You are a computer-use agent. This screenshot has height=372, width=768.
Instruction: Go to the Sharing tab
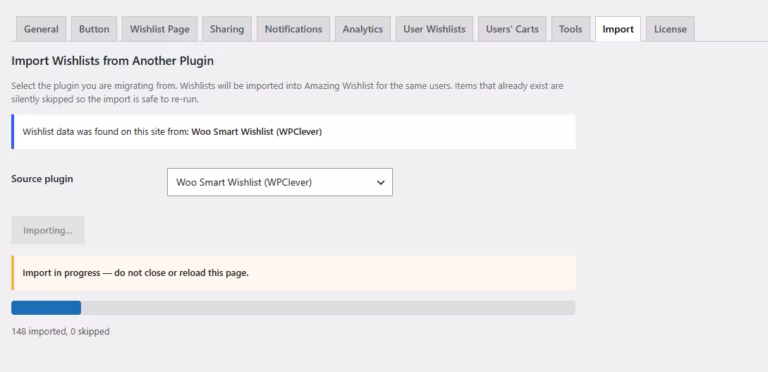[227, 29]
